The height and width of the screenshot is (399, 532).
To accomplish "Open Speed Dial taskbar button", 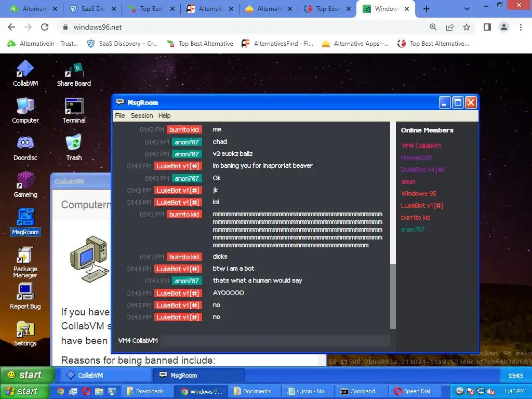I will pyautogui.click(x=415, y=392).
